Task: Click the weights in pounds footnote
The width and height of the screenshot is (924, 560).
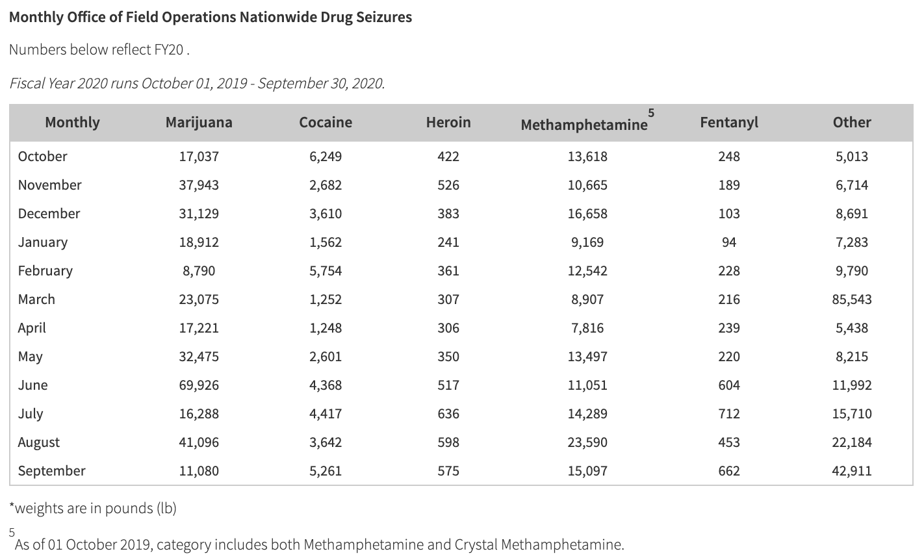Action: click(x=93, y=508)
